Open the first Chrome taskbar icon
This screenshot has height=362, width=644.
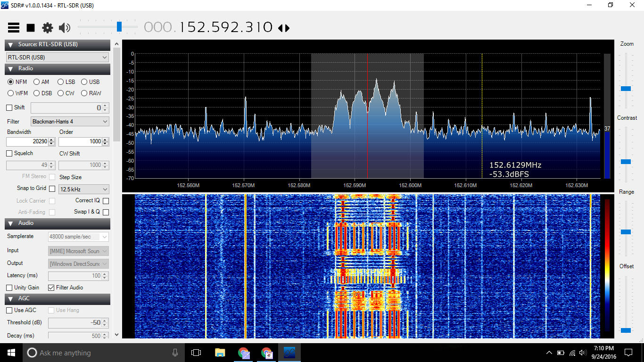coord(244,353)
